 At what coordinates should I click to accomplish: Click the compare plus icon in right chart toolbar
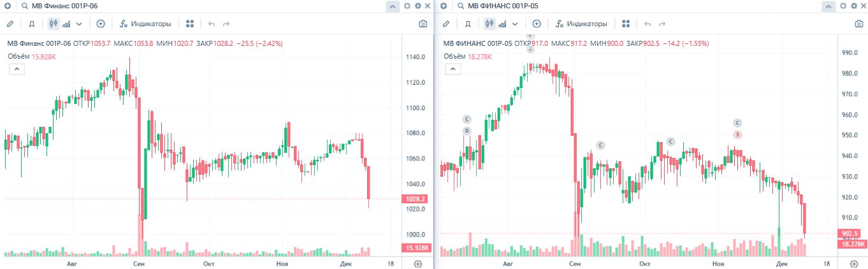(x=537, y=24)
